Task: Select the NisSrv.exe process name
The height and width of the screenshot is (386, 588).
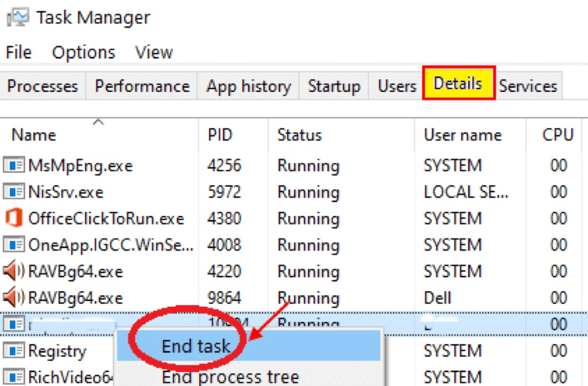Action: pos(66,192)
